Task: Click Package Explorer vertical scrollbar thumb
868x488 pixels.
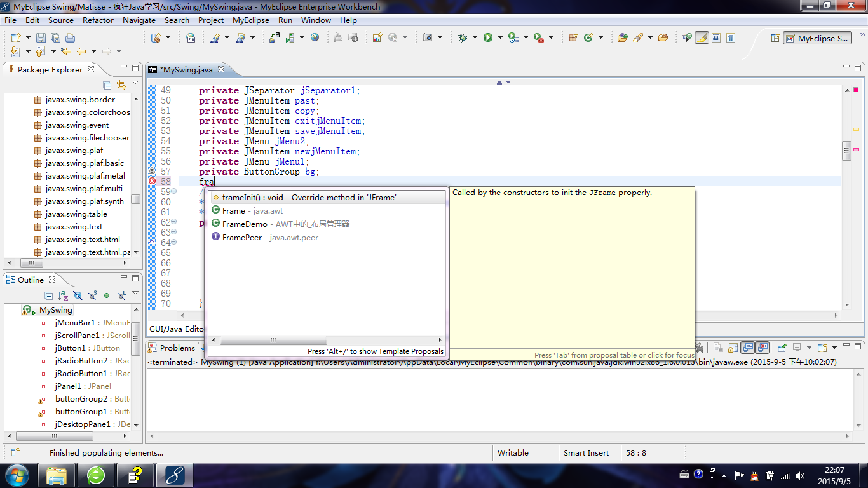Action: tap(136, 199)
